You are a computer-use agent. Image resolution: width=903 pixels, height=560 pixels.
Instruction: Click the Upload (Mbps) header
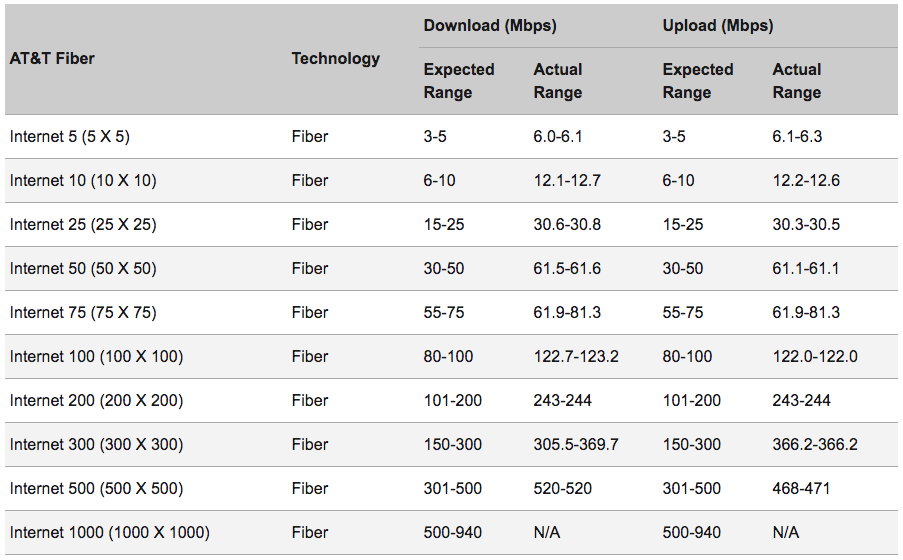point(717,25)
